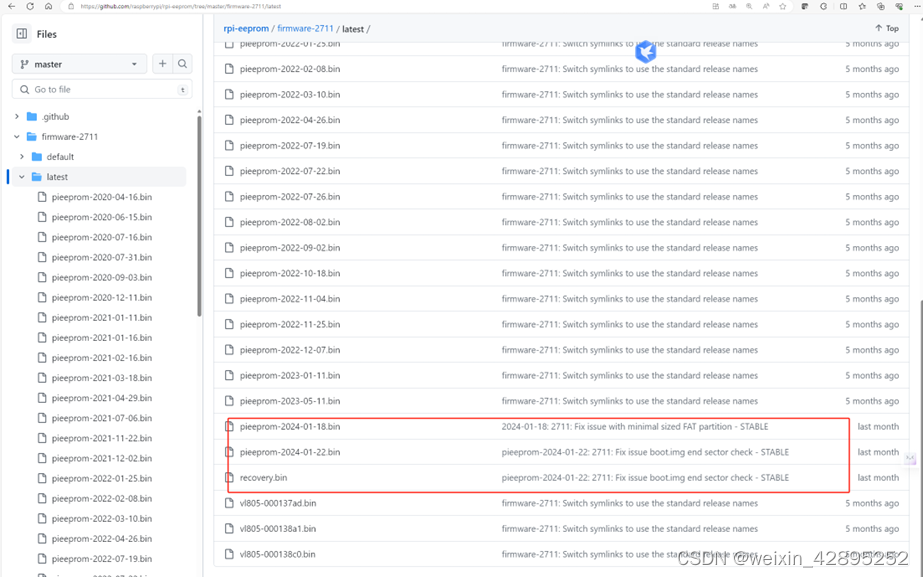Open commit message of pieeprom-2022-09-02.bin row
The width and height of the screenshot is (923, 577).
pos(629,248)
